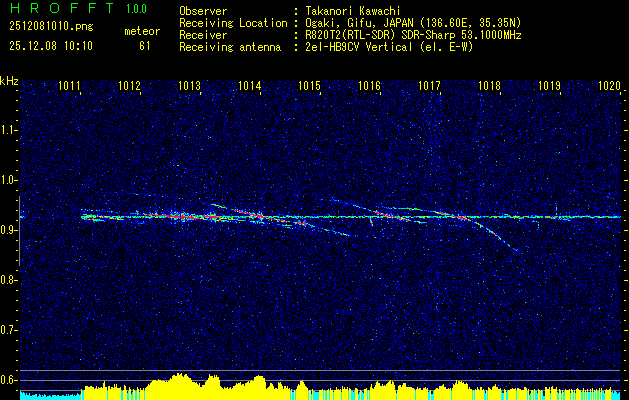Click the Receiving Location label
The width and height of the screenshot is (629, 400).
click(x=233, y=23)
